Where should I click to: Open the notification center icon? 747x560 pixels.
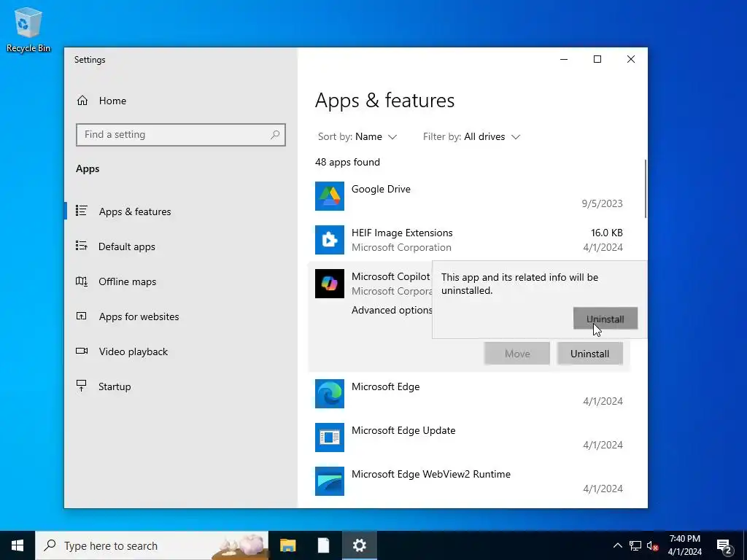724,545
